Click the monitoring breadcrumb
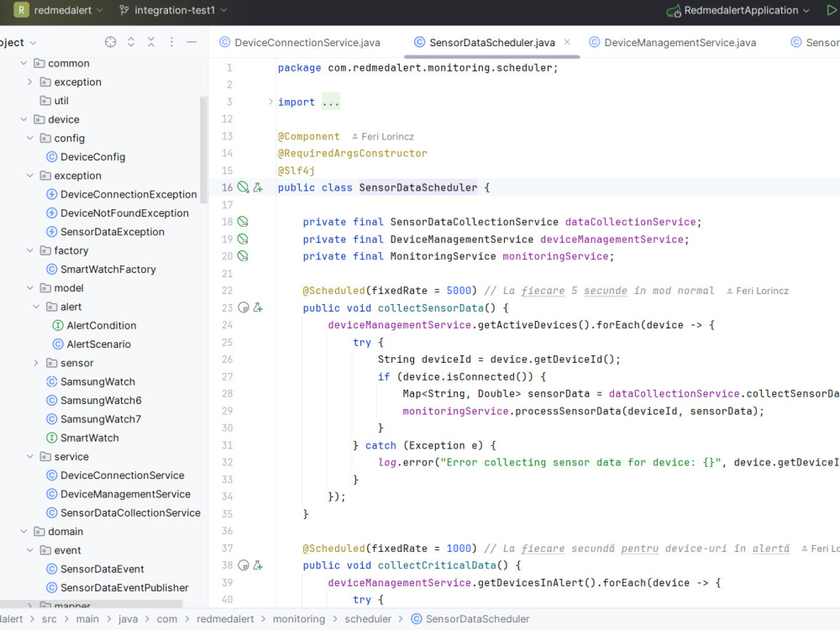The height and width of the screenshot is (630, 840). [299, 619]
